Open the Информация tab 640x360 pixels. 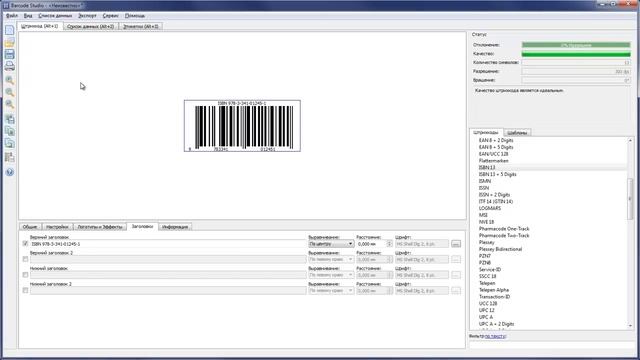(175, 227)
